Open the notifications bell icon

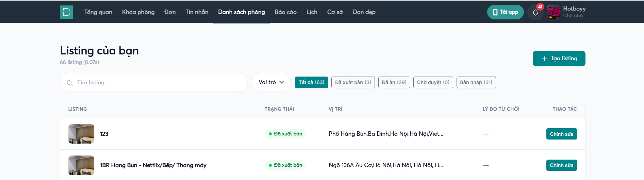click(535, 13)
